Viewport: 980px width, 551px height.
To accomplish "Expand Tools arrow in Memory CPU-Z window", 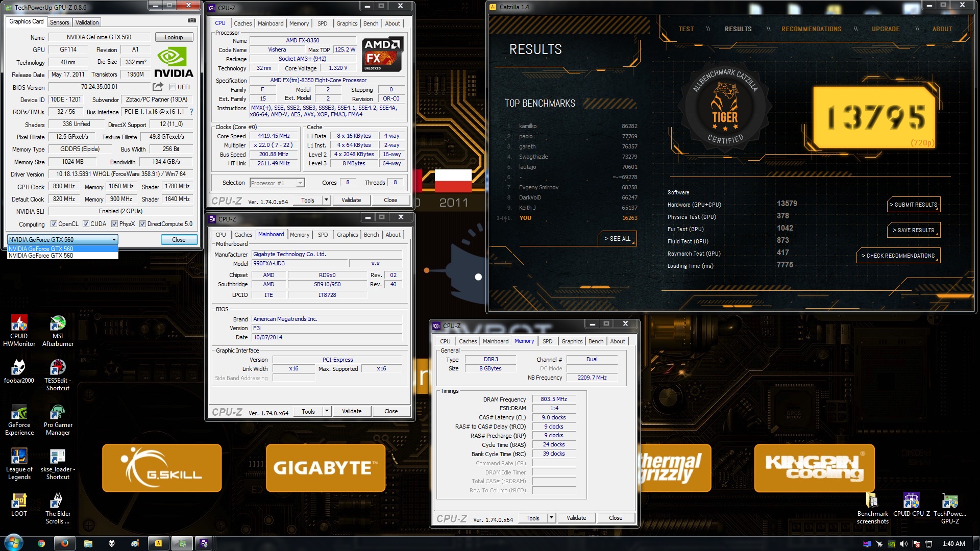I will click(551, 518).
